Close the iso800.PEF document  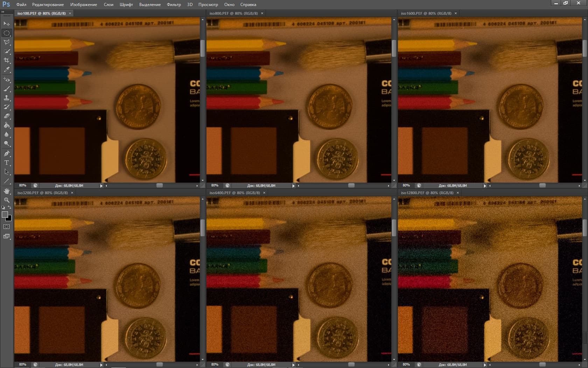262,13
